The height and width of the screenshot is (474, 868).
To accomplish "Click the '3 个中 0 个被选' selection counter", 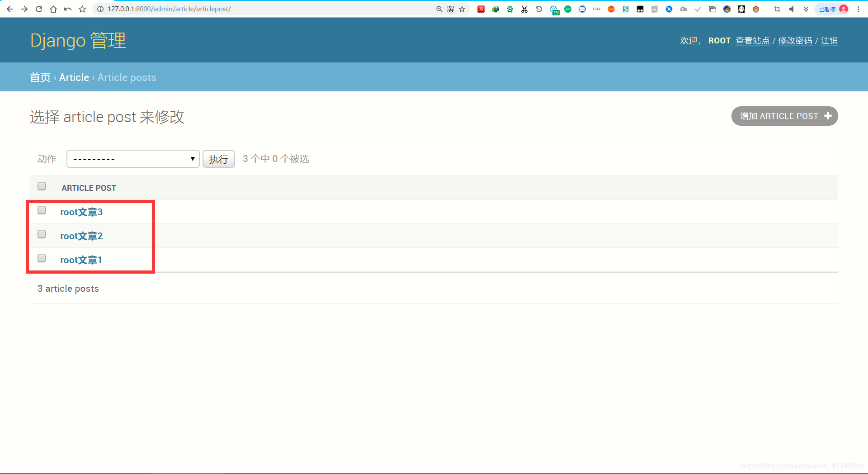I will pyautogui.click(x=276, y=159).
